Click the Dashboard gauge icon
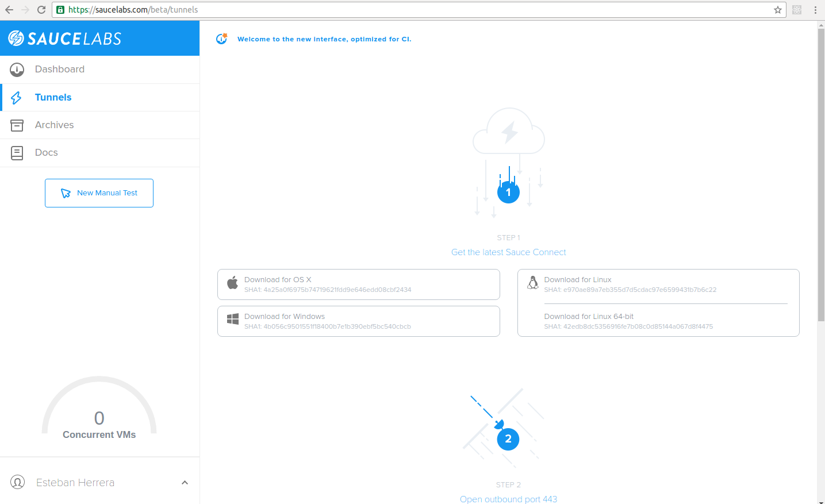 coord(17,70)
